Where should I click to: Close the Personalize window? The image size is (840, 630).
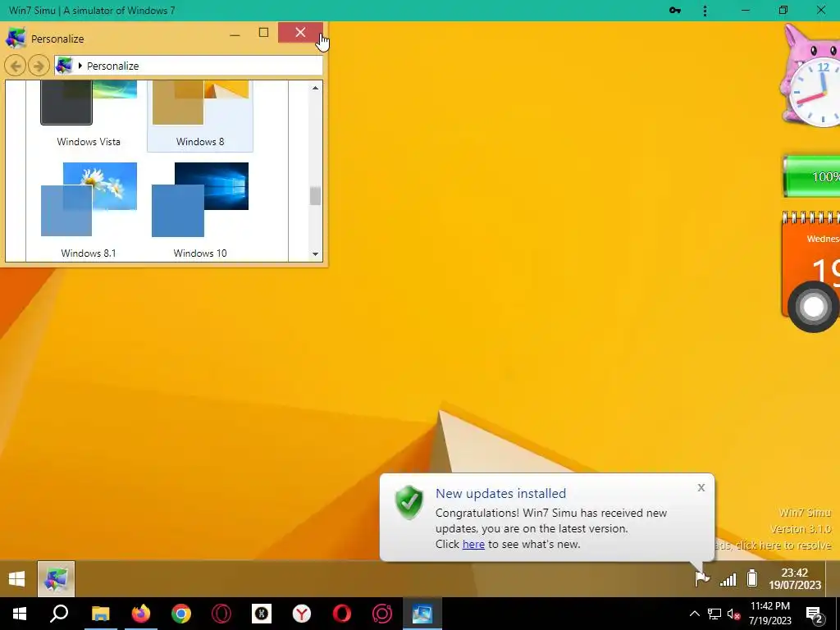pos(300,33)
